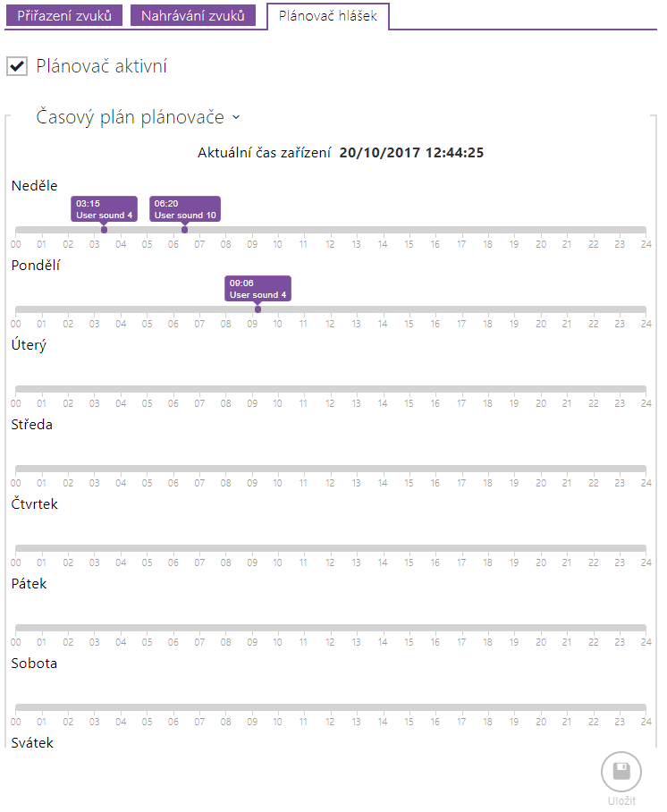
Task: Collapse the Časový plán plánovače section
Action: pos(236,117)
